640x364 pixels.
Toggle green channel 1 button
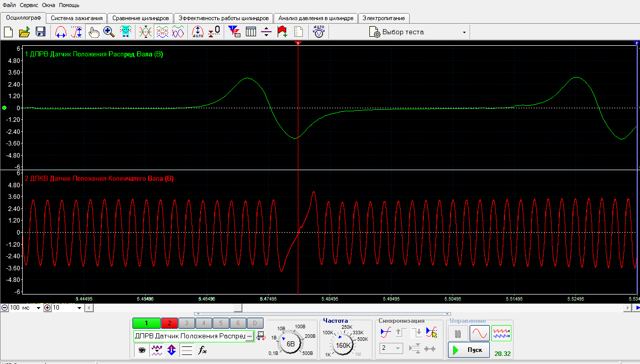click(x=146, y=323)
